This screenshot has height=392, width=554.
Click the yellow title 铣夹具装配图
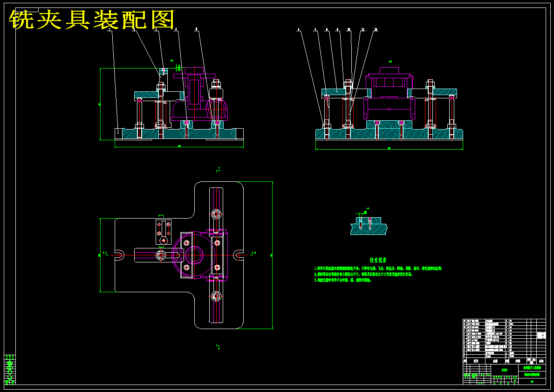[92, 20]
